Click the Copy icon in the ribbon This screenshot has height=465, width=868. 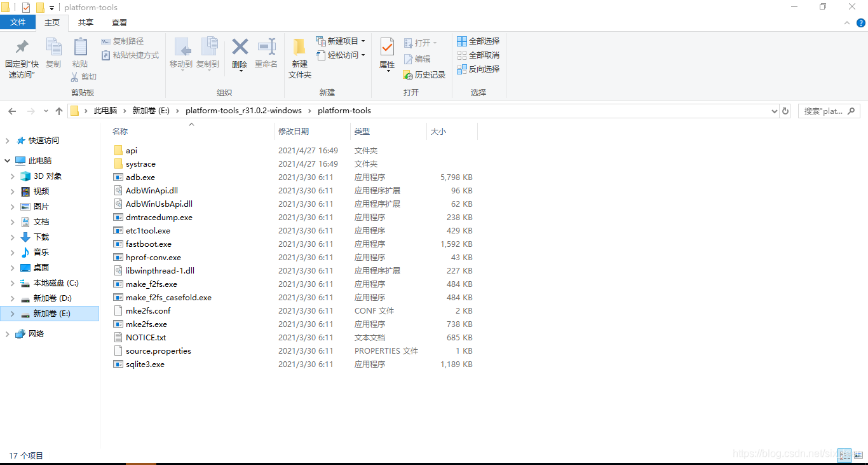tap(53, 46)
